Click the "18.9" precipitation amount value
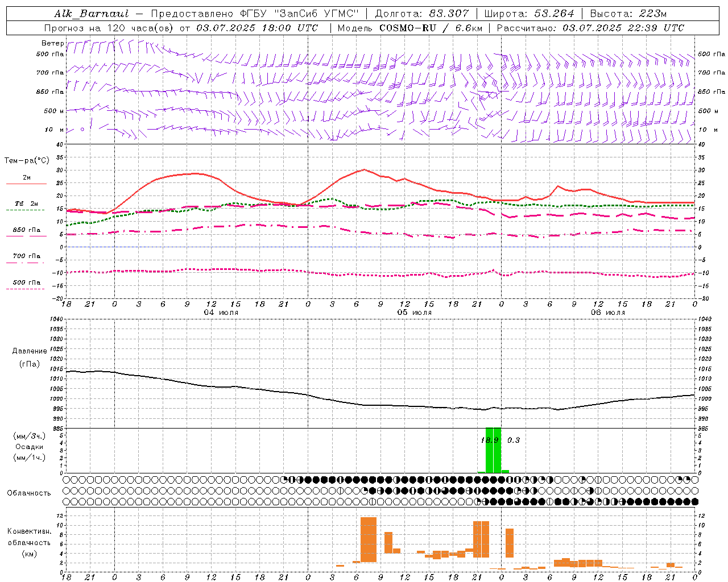 point(490,440)
